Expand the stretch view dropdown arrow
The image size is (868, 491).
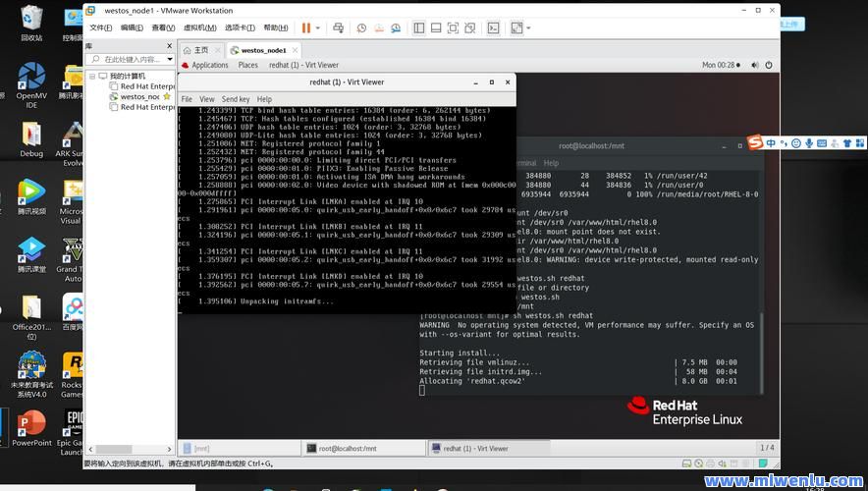tap(528, 27)
